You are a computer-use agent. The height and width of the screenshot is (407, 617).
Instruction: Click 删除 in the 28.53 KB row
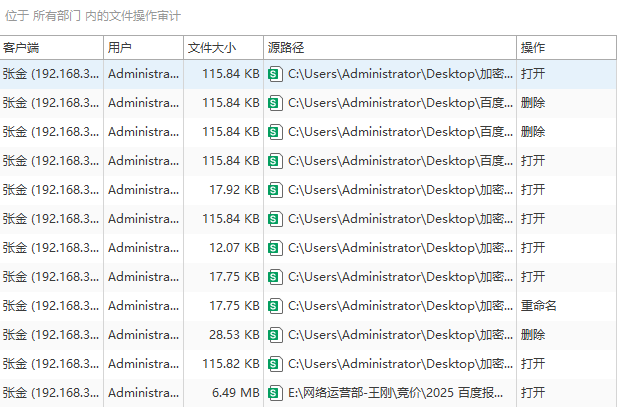coord(533,334)
